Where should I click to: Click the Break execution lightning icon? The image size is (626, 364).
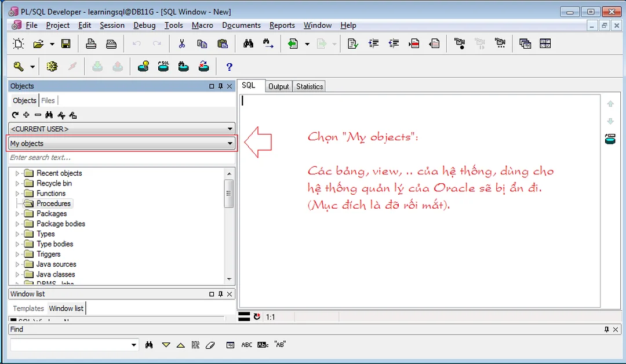[x=72, y=66]
